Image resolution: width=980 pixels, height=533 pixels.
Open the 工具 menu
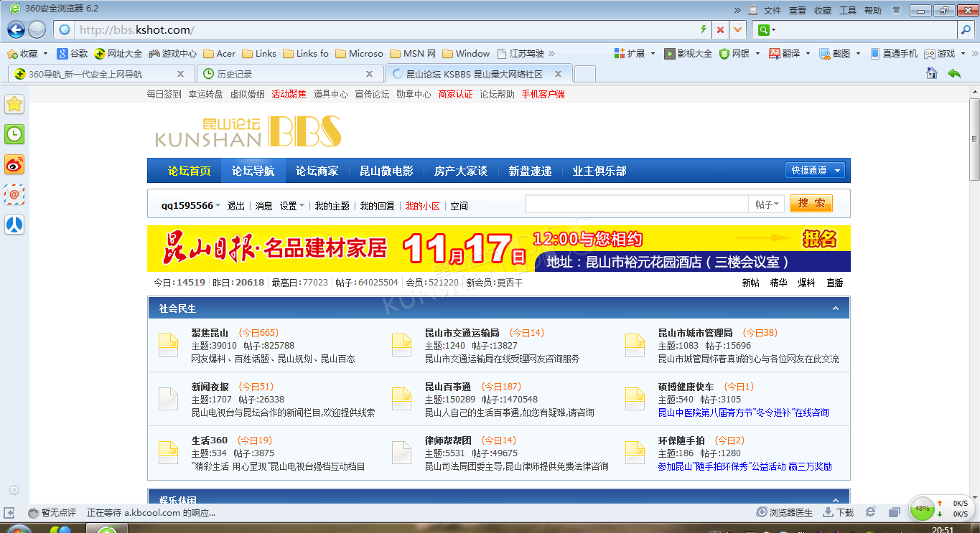click(848, 10)
